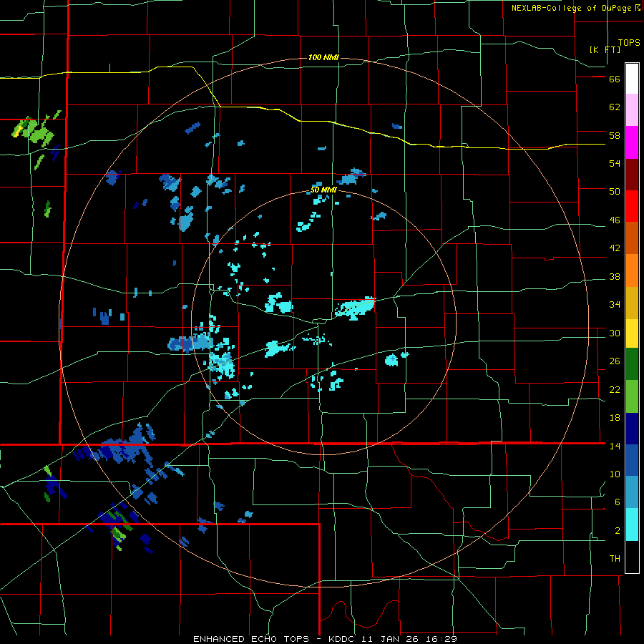Click the 26 legend value
644x644 pixels.
(x=615, y=361)
